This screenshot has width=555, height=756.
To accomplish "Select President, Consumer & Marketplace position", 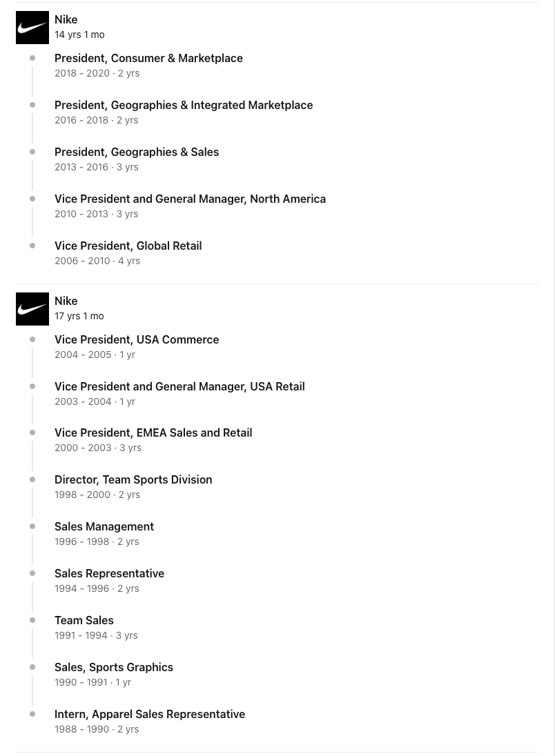I will pos(148,59).
